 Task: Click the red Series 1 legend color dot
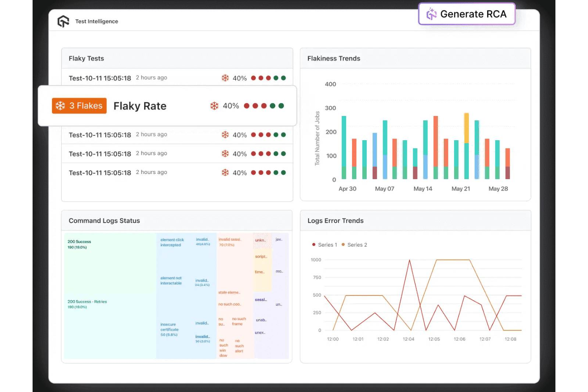click(313, 245)
